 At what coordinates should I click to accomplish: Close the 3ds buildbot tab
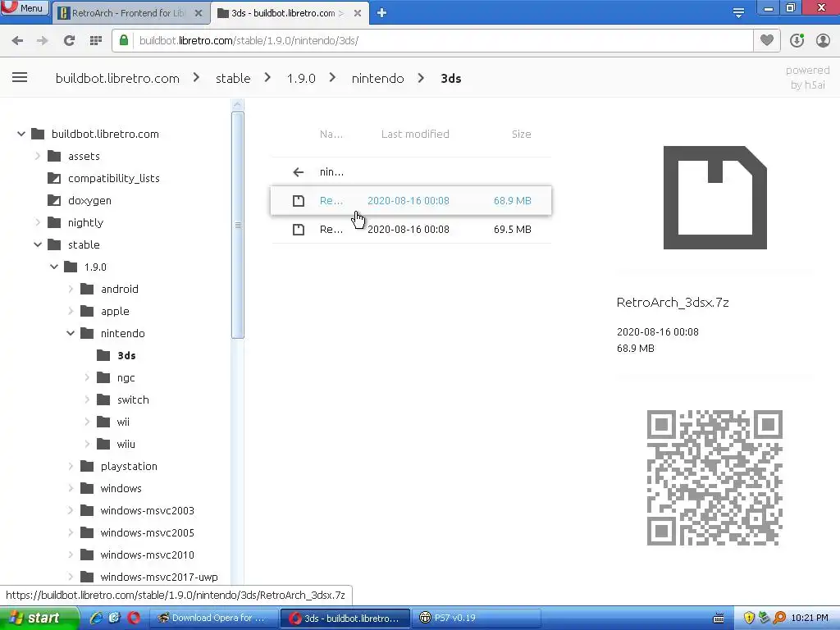click(x=358, y=13)
